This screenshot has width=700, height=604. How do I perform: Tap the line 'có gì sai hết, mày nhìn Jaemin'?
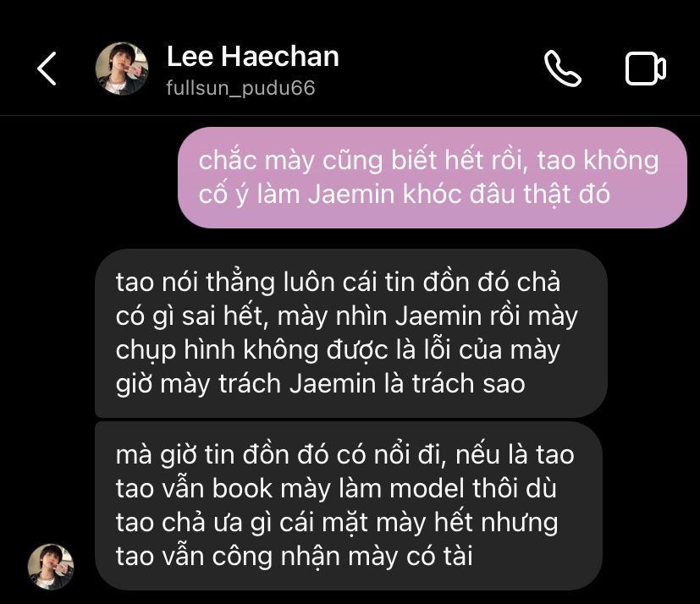[x=298, y=316]
